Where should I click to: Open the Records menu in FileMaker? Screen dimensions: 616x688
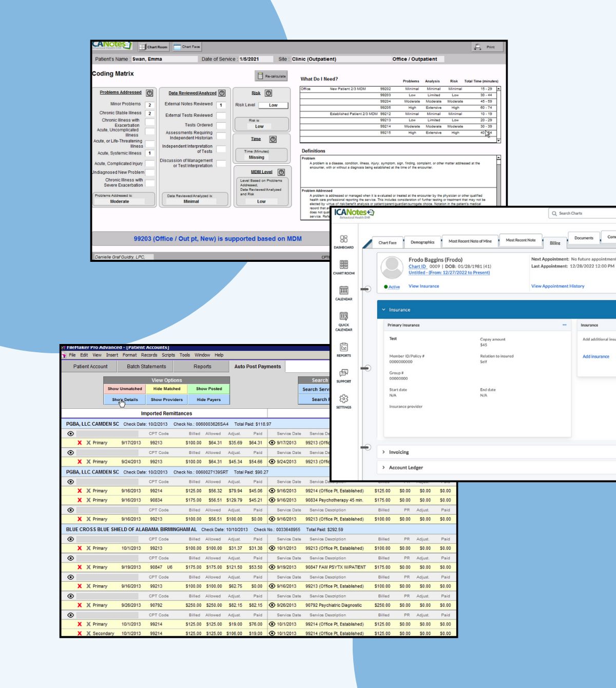[x=149, y=355]
